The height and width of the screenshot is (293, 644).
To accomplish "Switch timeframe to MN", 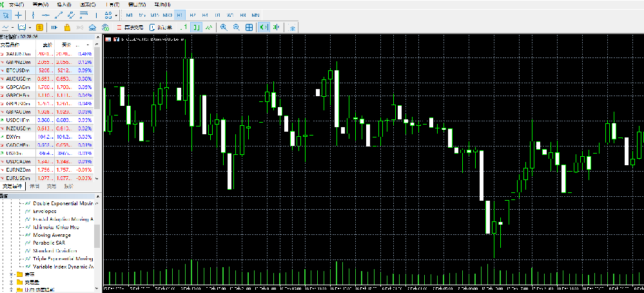I will [x=255, y=15].
